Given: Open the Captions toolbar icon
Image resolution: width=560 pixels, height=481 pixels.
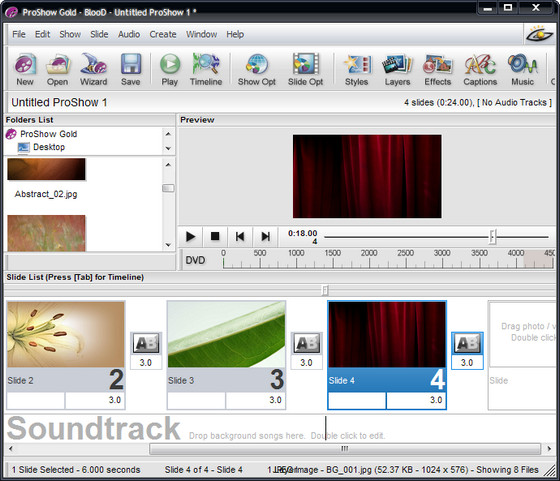Looking at the screenshot, I should click(480, 70).
